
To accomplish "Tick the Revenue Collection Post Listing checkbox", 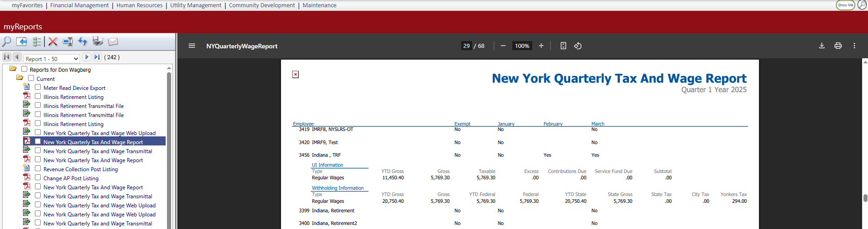I will click(38, 168).
